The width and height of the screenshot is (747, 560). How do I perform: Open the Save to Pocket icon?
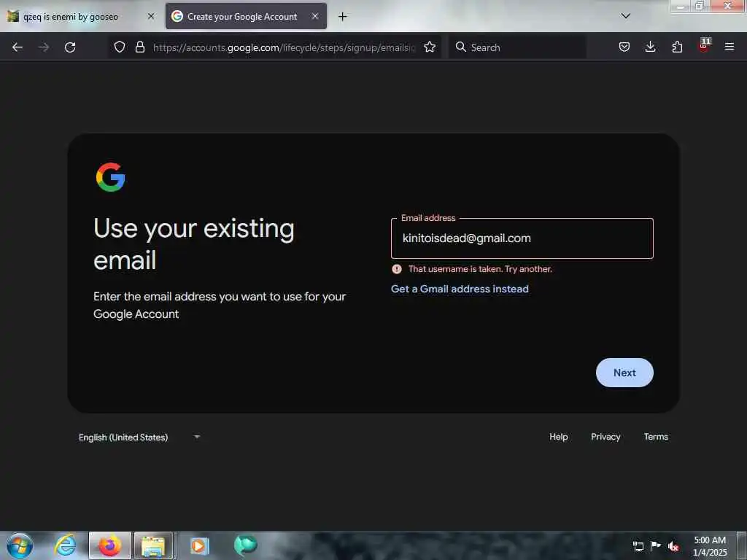[624, 47]
